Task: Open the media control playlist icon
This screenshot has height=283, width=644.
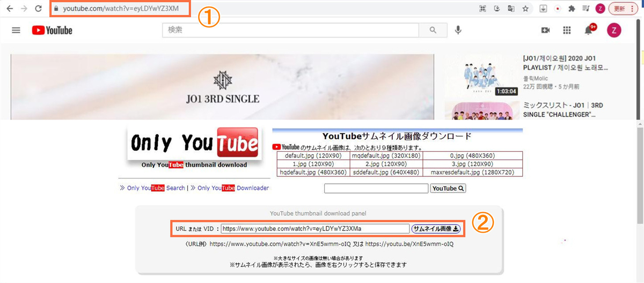Action: point(586,9)
